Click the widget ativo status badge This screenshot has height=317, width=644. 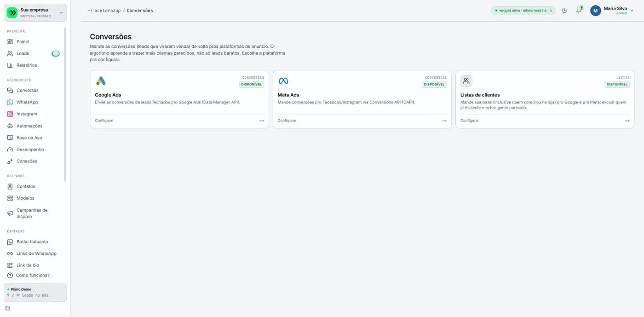coord(523,11)
